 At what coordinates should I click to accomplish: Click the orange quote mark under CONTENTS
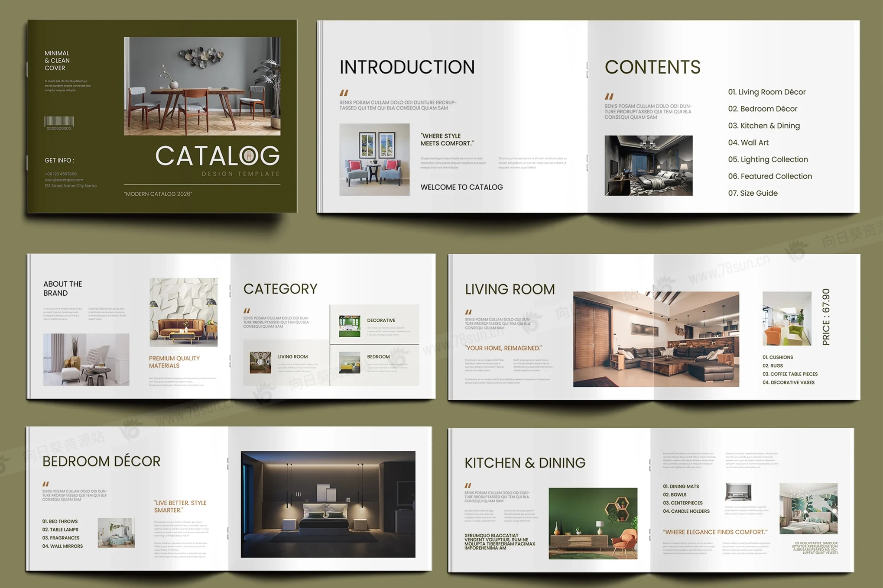click(609, 96)
